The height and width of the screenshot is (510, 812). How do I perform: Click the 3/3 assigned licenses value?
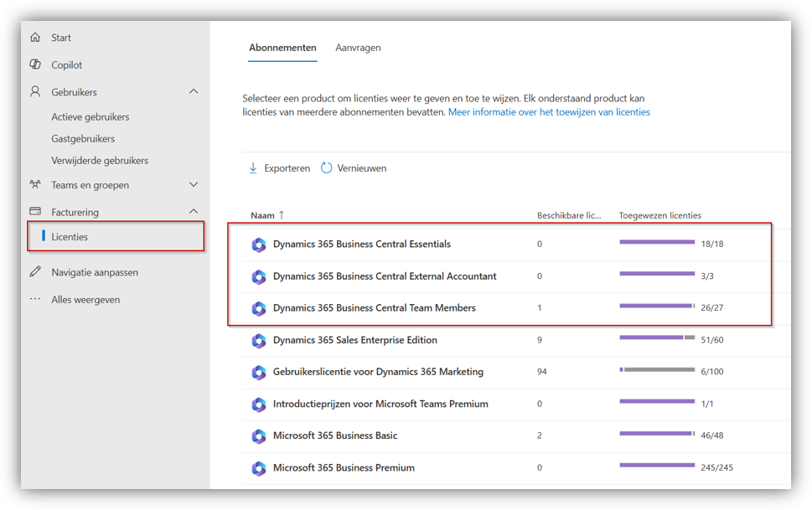tap(707, 276)
